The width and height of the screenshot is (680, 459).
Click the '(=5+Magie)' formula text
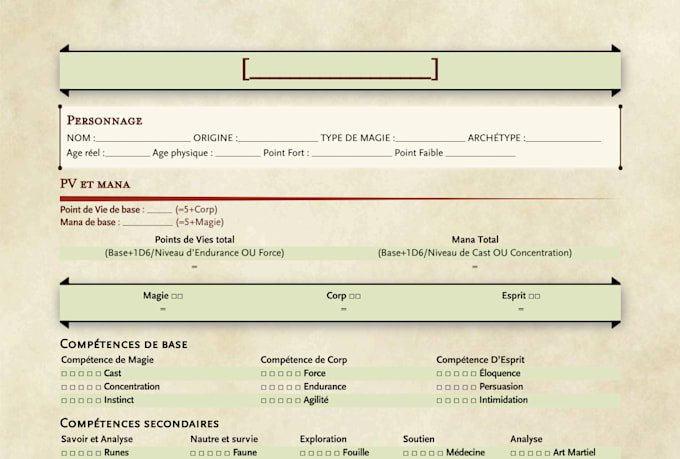200,222
